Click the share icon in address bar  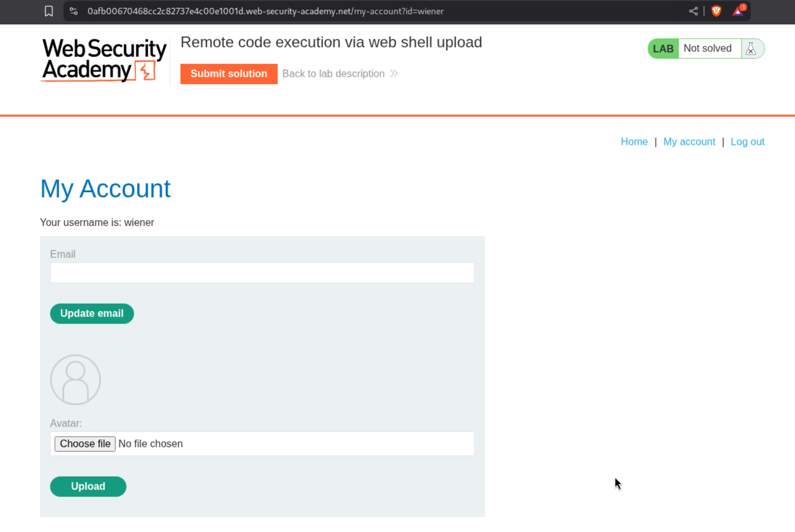pos(693,11)
